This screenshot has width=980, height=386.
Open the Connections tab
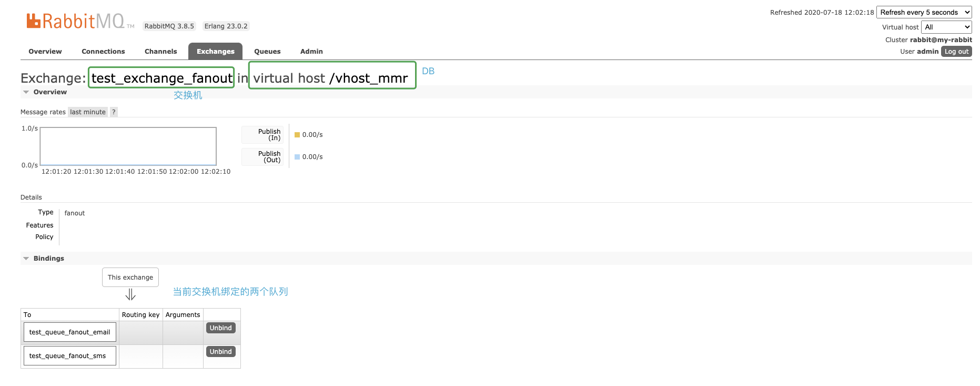click(x=103, y=52)
